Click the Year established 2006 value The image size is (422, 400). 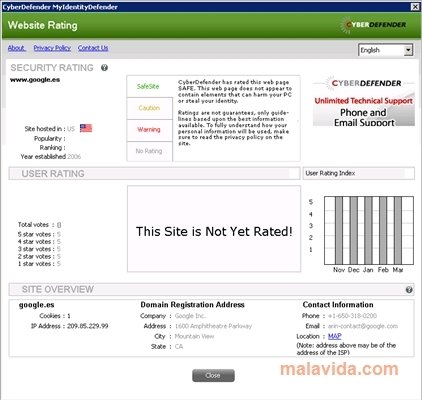[x=74, y=157]
